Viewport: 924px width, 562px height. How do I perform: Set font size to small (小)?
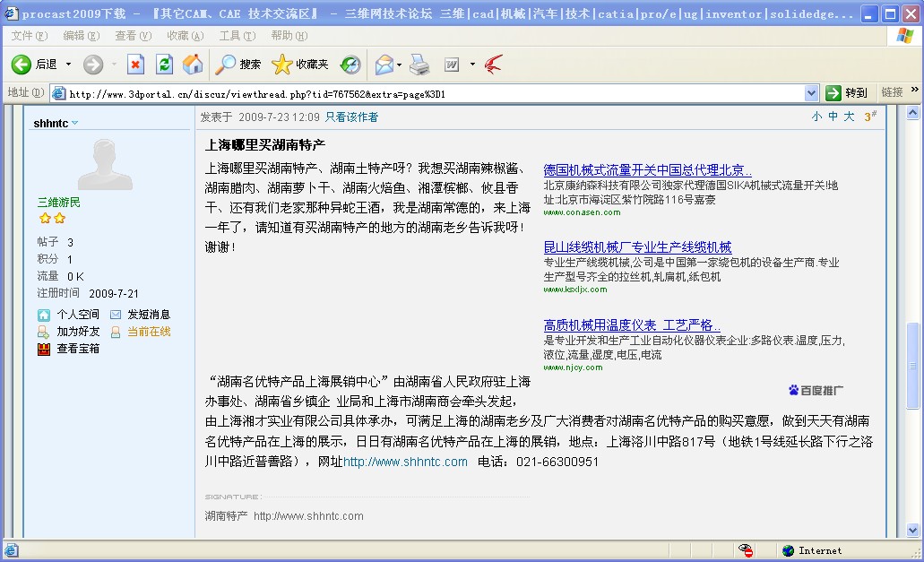816,117
